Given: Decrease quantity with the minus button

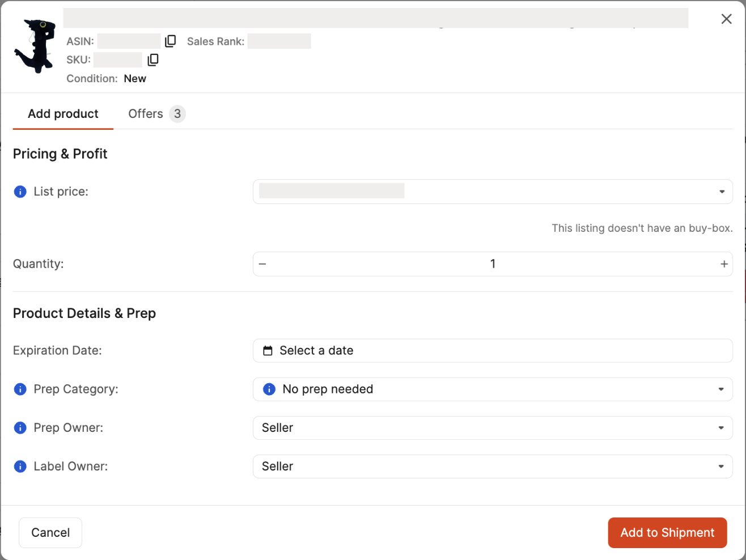Looking at the screenshot, I should click(262, 264).
